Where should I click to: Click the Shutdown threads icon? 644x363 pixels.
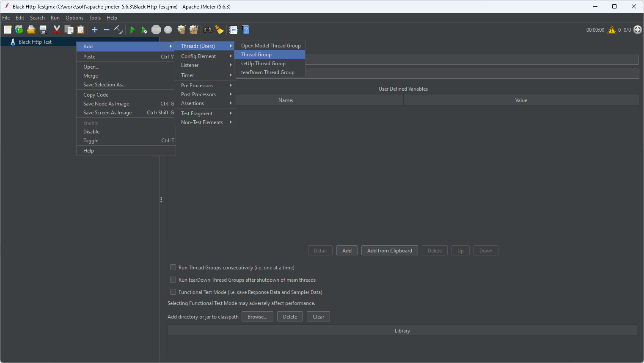168,30
